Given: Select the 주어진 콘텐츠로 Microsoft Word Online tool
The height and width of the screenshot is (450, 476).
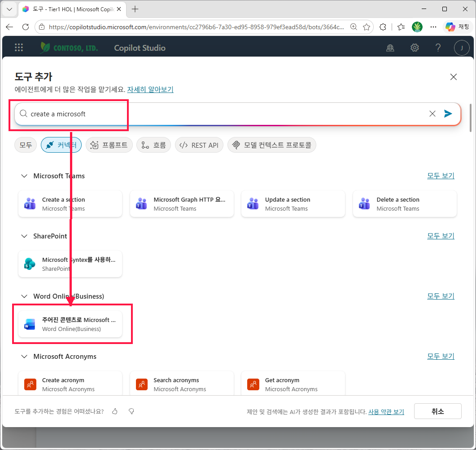Looking at the screenshot, I should [70, 324].
